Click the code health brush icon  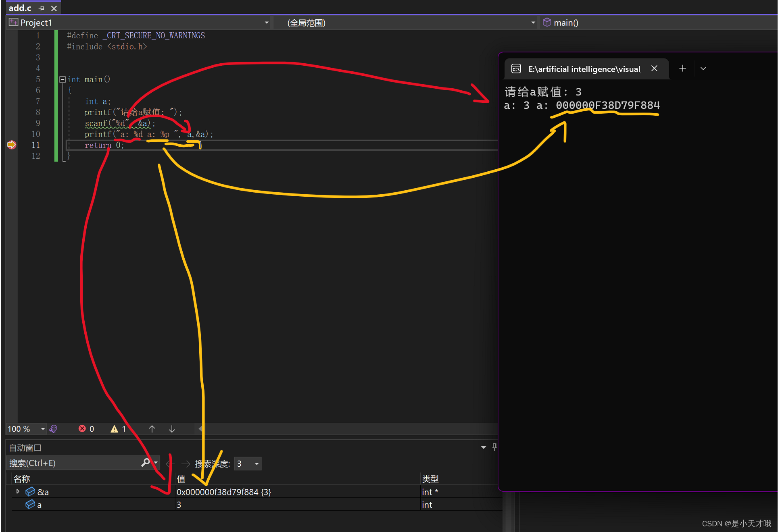coord(53,429)
